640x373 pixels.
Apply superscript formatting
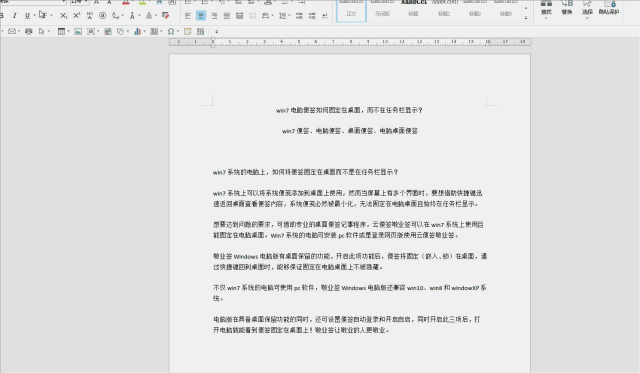point(76,16)
